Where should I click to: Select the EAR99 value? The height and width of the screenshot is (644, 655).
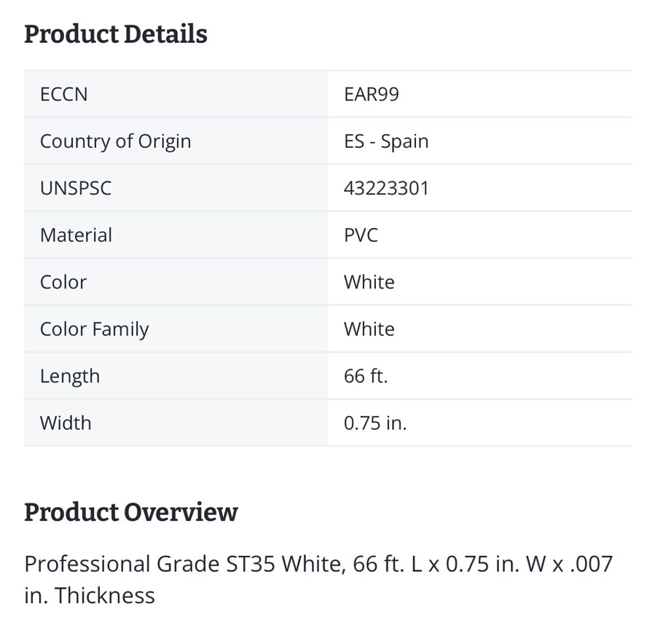372,94
